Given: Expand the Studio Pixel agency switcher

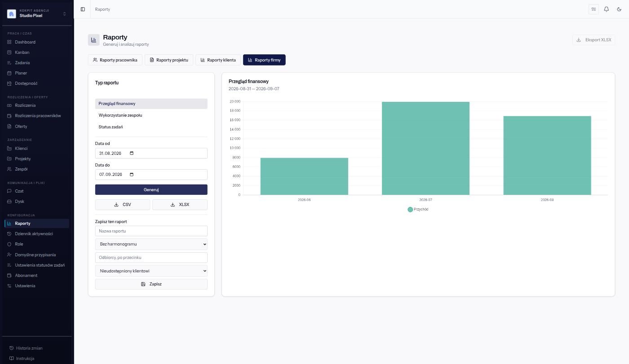Looking at the screenshot, I should coord(37,13).
